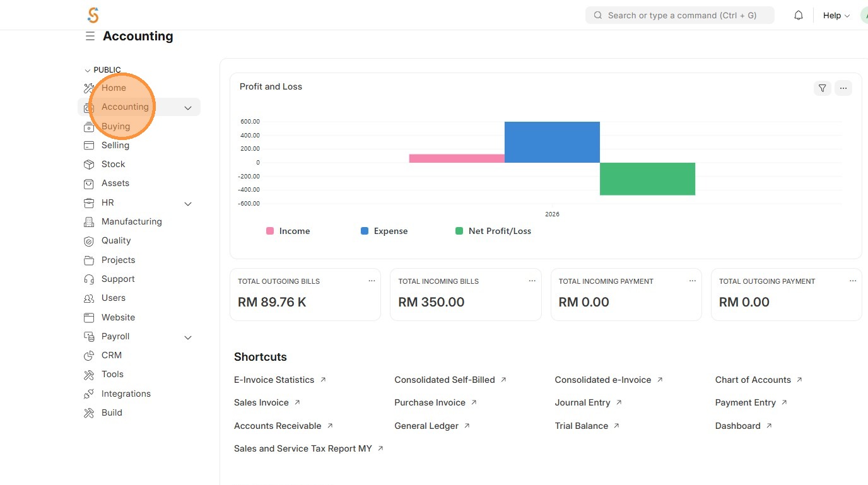868x485 pixels.
Task: Open Selling via its sidebar icon
Action: (x=89, y=146)
